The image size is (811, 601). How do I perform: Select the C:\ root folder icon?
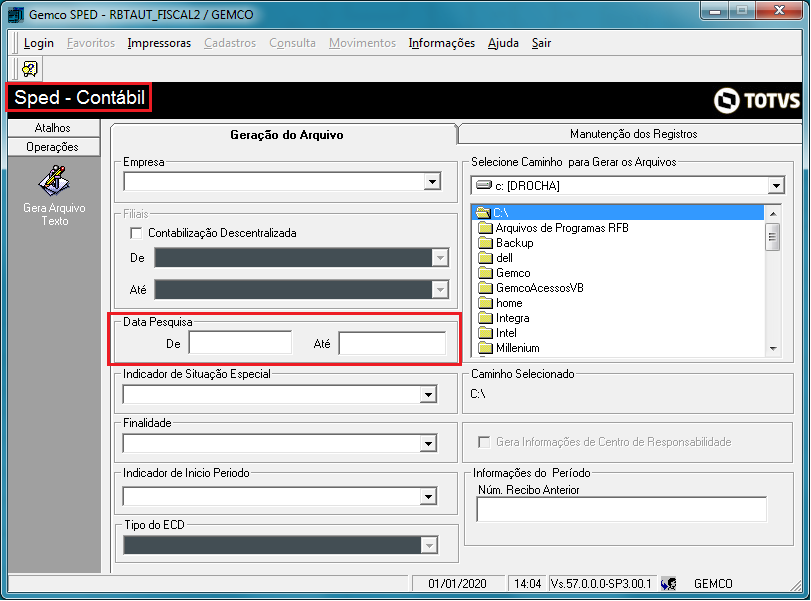pos(484,213)
